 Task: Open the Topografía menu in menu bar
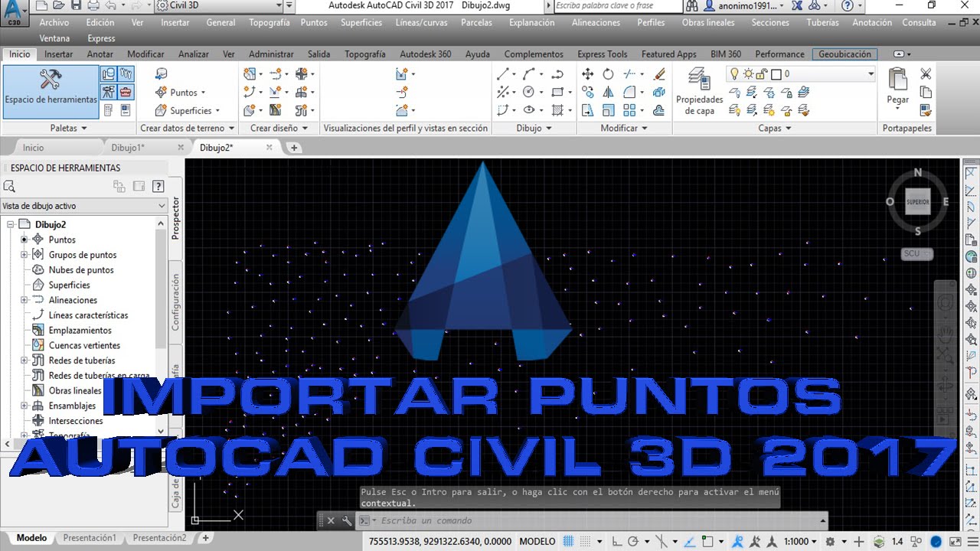pyautogui.click(x=269, y=22)
